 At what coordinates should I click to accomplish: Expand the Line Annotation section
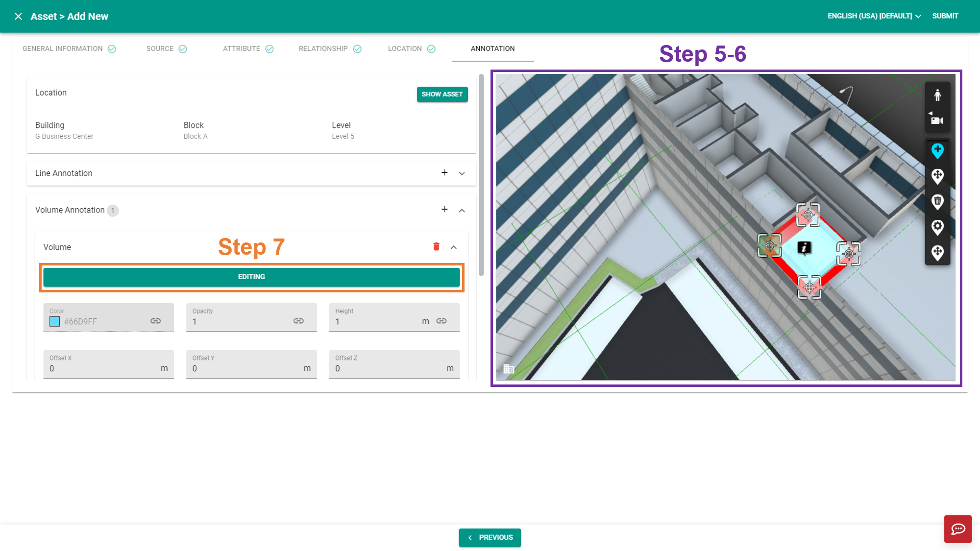[462, 173]
